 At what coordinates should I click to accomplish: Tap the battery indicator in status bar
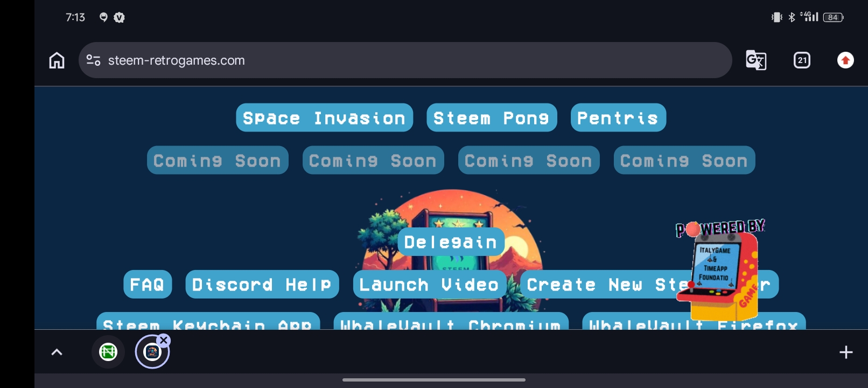click(x=834, y=17)
